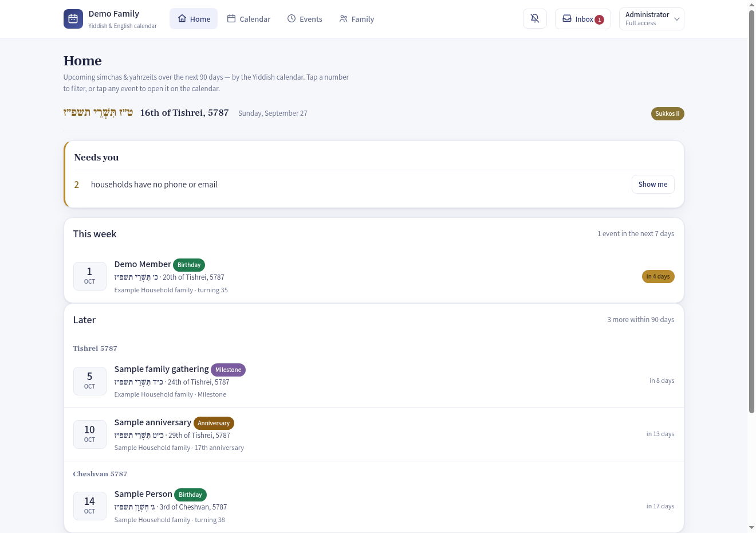Open the Family tab
The height and width of the screenshot is (533, 756).
click(x=356, y=19)
